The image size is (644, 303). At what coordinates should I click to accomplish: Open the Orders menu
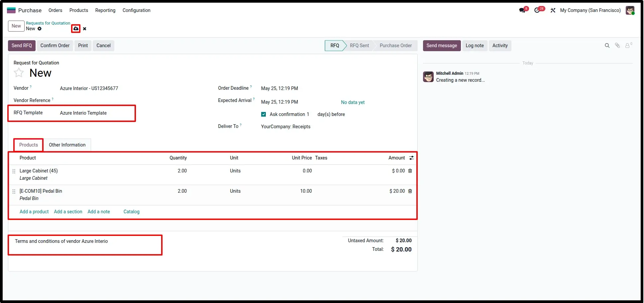click(x=55, y=10)
